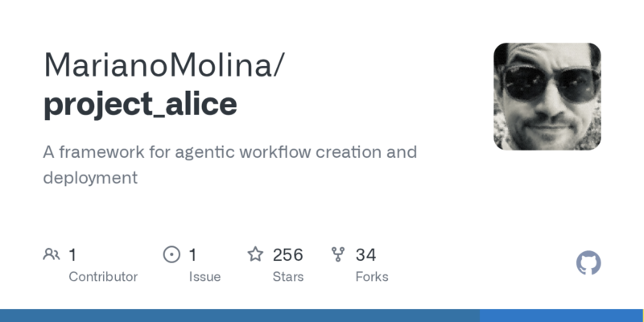Click the contributor count number 1

[72, 255]
